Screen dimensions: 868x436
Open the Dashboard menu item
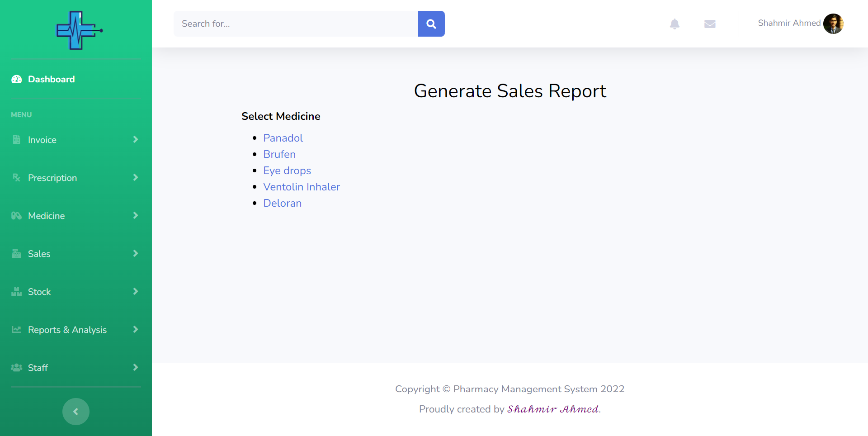[51, 79]
